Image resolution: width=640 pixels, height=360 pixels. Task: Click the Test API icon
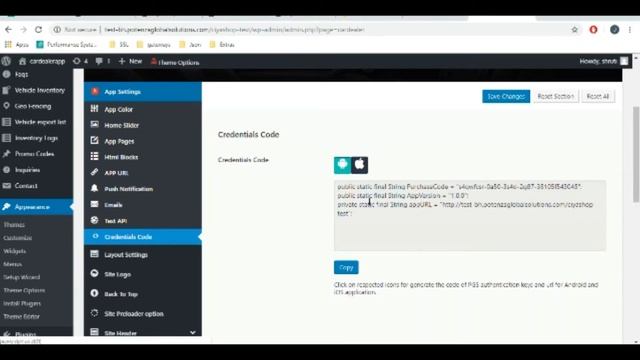94,220
